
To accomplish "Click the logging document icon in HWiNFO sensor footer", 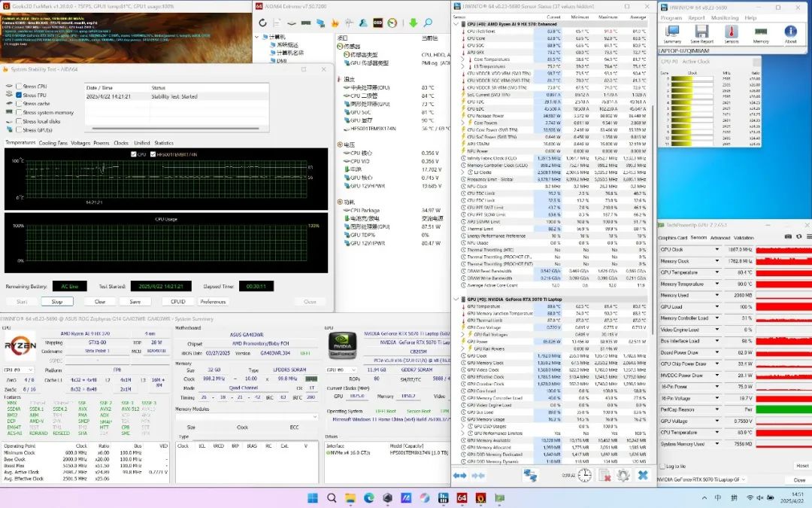I will (604, 475).
